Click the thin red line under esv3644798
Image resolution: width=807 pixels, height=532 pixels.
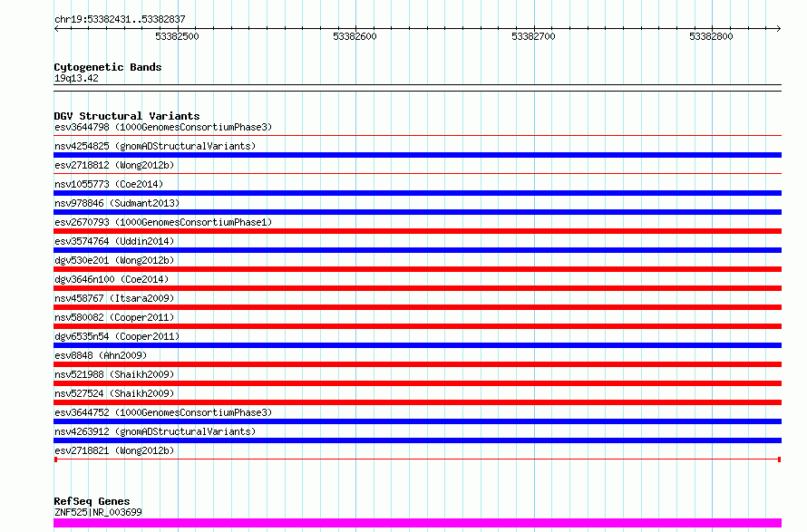417,136
